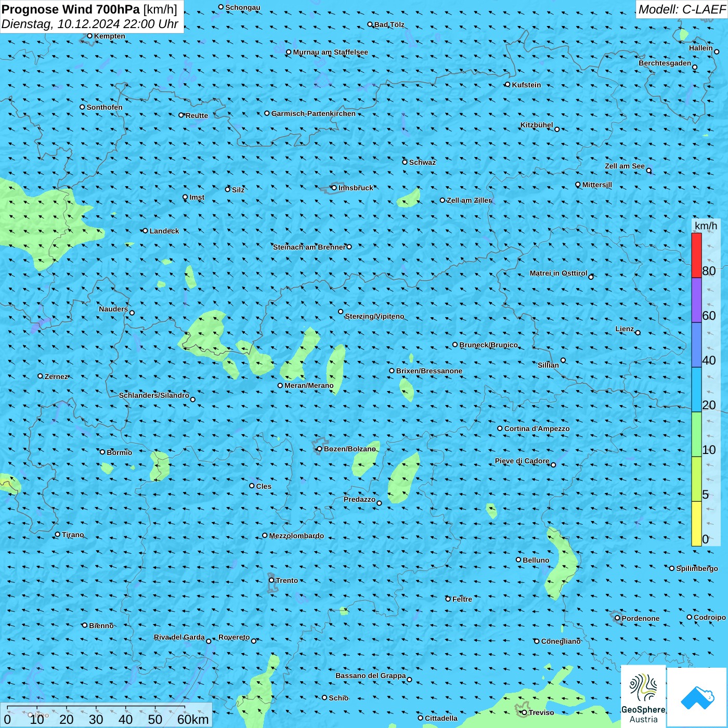Click the Trento city marker
The image size is (728, 728).
click(271, 580)
